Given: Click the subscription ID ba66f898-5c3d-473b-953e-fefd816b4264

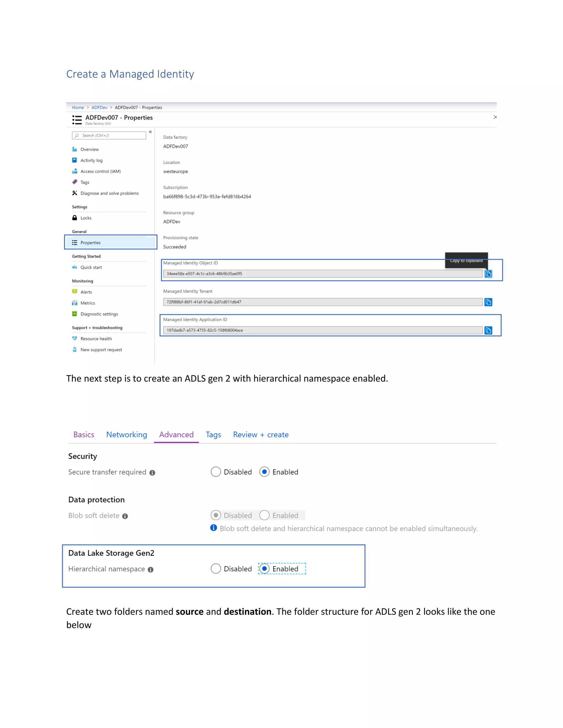Looking at the screenshot, I should pos(207,197).
